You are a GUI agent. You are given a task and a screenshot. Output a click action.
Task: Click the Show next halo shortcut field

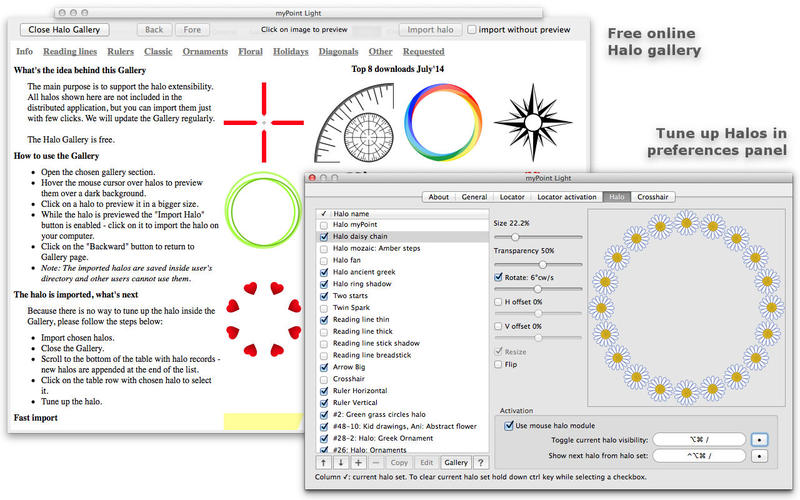coord(699,456)
